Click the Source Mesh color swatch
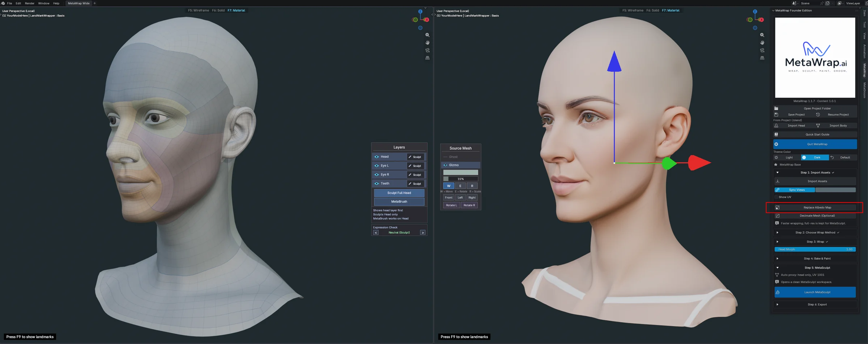The image size is (868, 344). [461, 172]
